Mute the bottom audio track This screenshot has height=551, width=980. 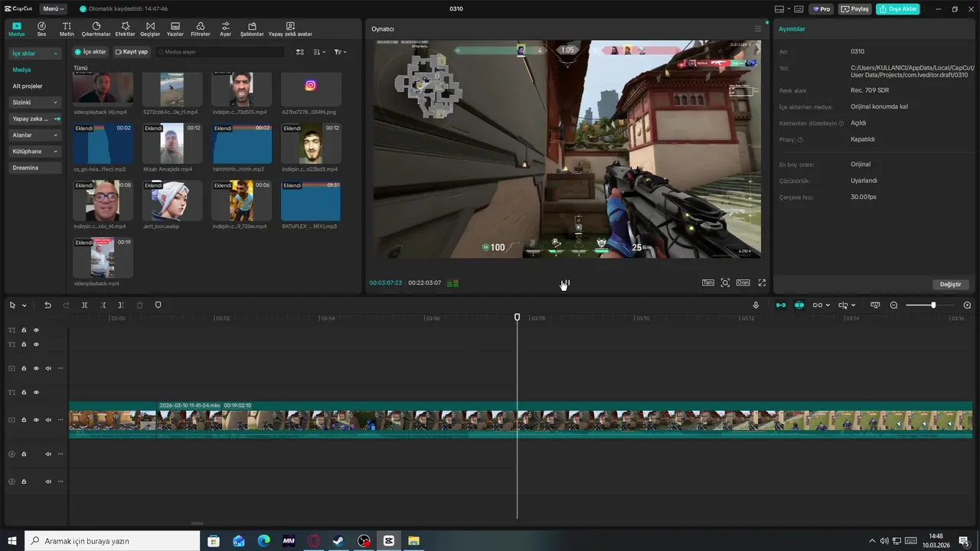tap(48, 481)
